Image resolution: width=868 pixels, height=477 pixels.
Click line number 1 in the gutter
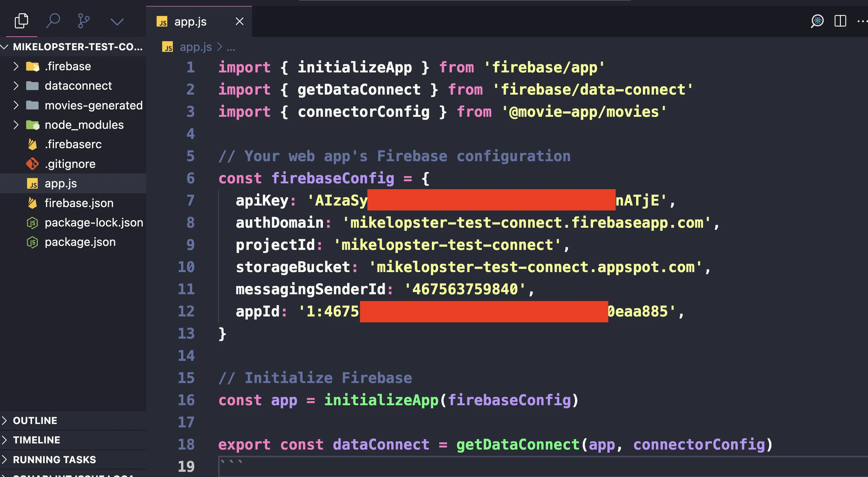click(191, 67)
